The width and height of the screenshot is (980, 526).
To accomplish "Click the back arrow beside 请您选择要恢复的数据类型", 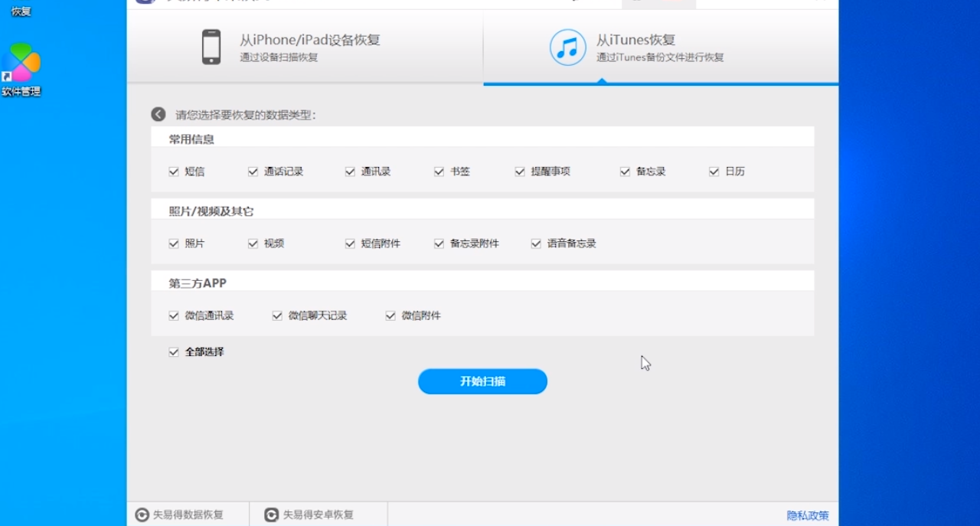I will (158, 114).
